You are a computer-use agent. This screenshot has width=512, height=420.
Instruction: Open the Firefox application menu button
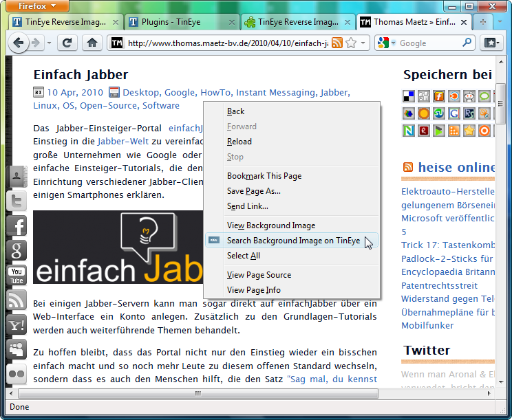[x=34, y=6]
